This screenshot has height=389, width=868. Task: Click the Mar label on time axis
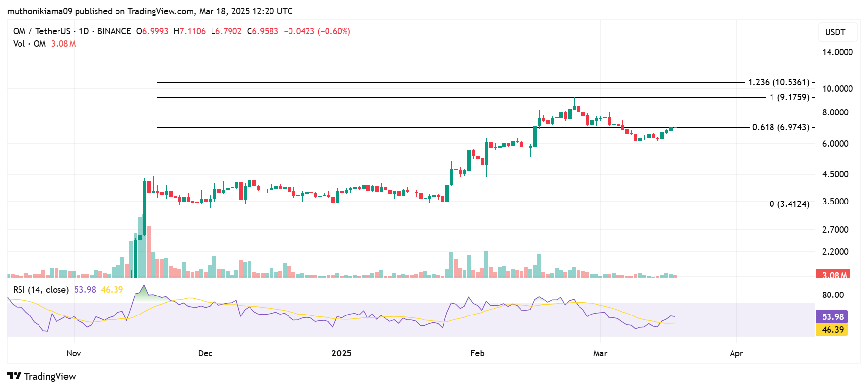(600, 353)
